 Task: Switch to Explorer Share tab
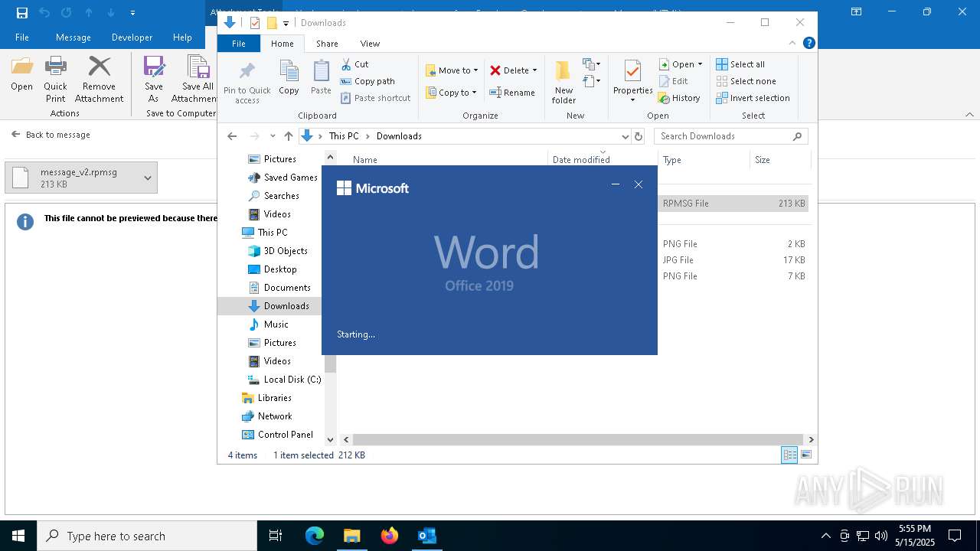(327, 44)
